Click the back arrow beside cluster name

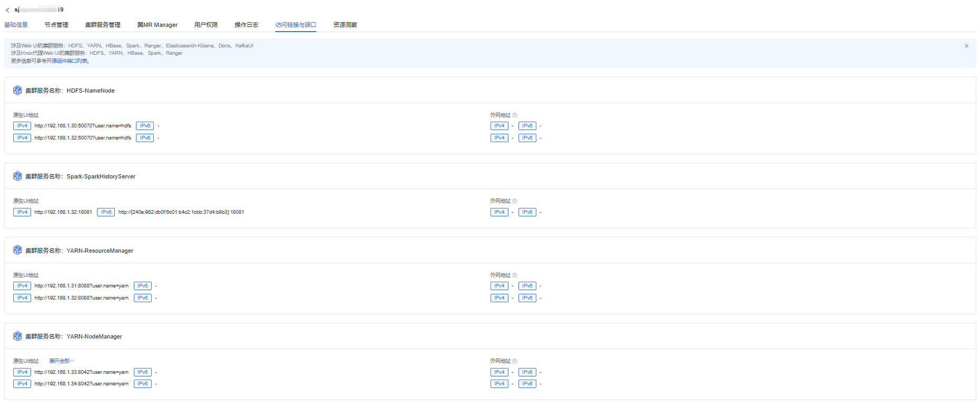pos(7,10)
